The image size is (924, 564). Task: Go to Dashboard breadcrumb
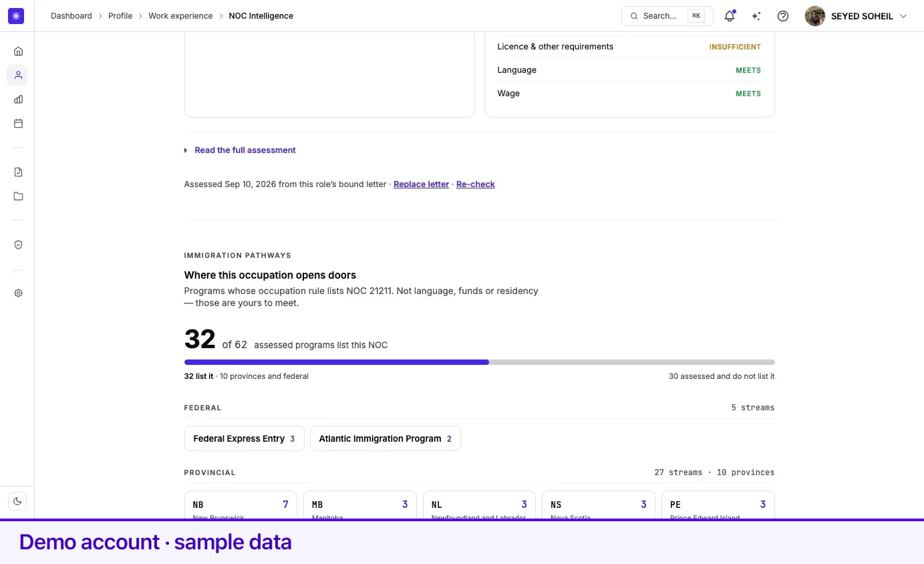pyautogui.click(x=71, y=16)
